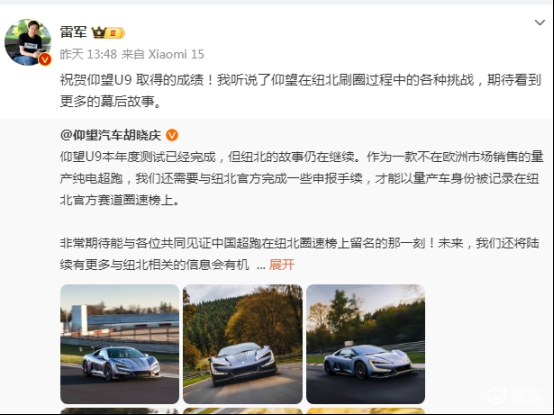View the middle front-view U9 photo

click(243, 344)
